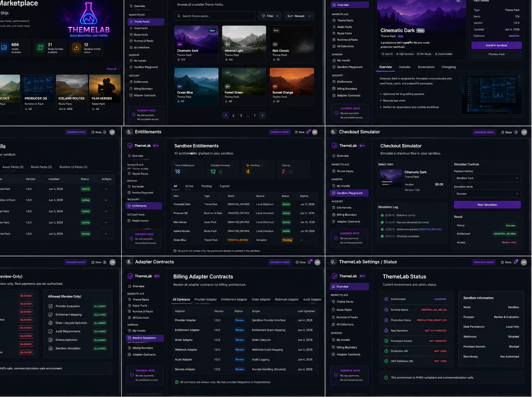Open the actions menu for the Runtime UI Pack install row
The height and width of the screenshot is (397, 532).
pyautogui.click(x=106, y=200)
